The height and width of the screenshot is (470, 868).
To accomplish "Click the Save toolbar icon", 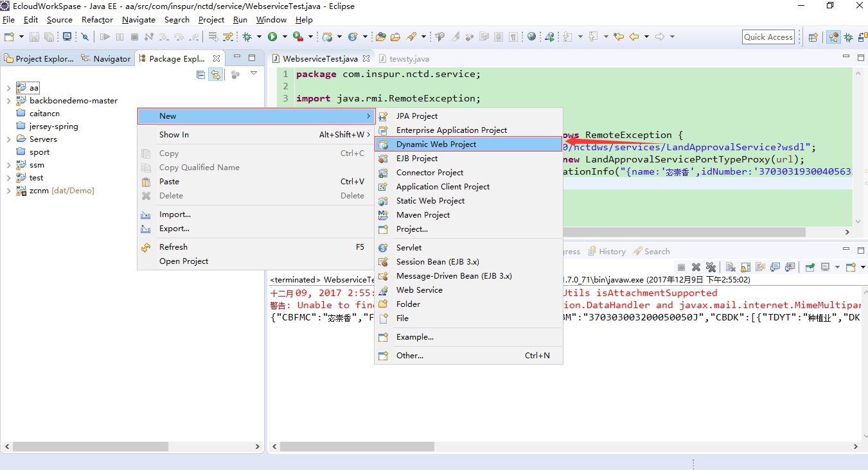I will (34, 37).
